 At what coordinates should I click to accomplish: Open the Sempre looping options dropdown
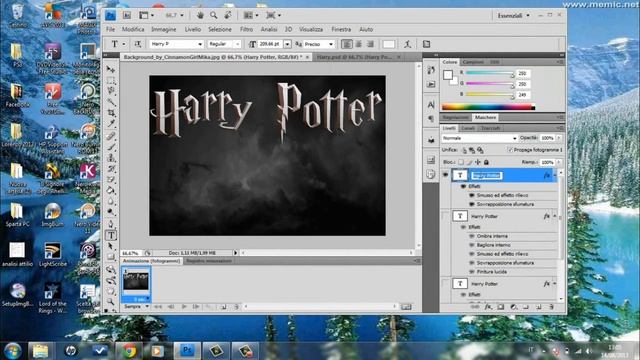pos(137,306)
